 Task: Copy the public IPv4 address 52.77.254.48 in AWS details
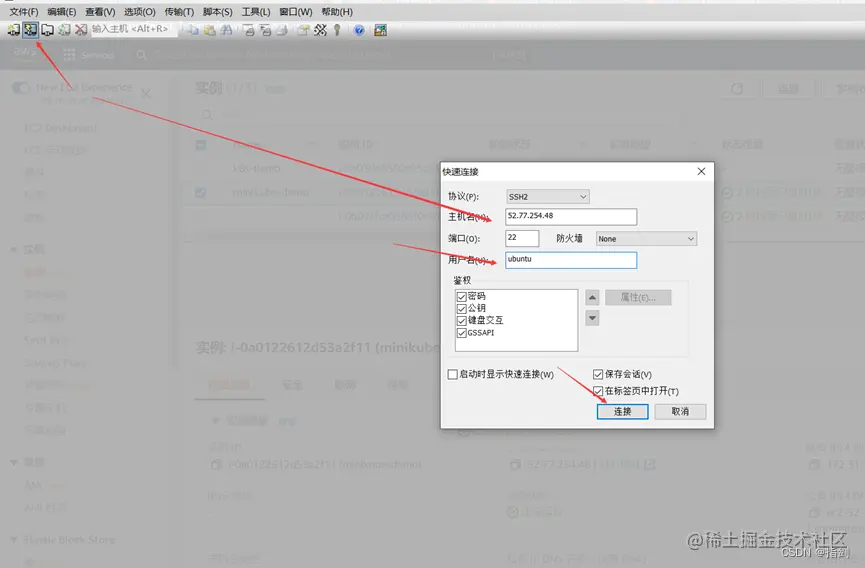pyautogui.click(x=515, y=465)
